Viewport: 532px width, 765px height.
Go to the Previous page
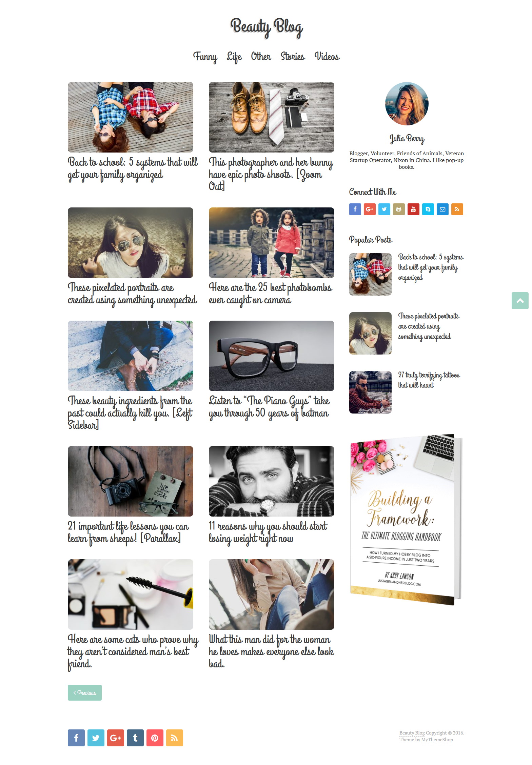(85, 692)
